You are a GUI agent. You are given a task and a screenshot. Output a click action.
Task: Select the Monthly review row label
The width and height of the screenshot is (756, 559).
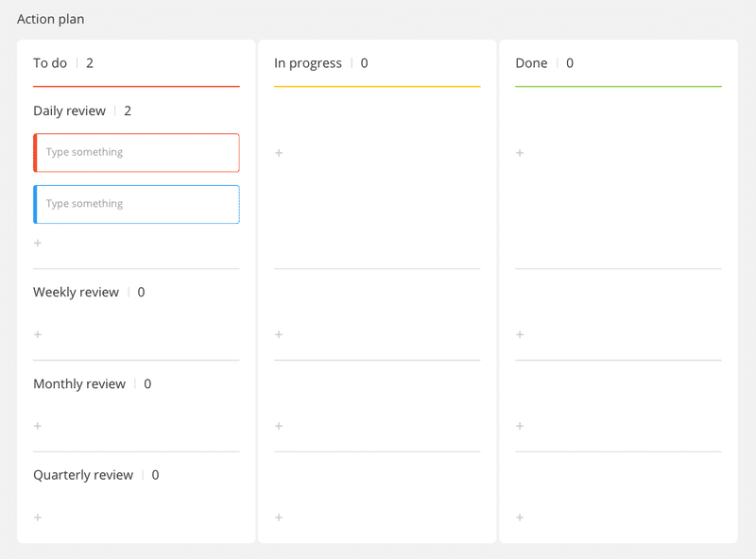tap(79, 384)
